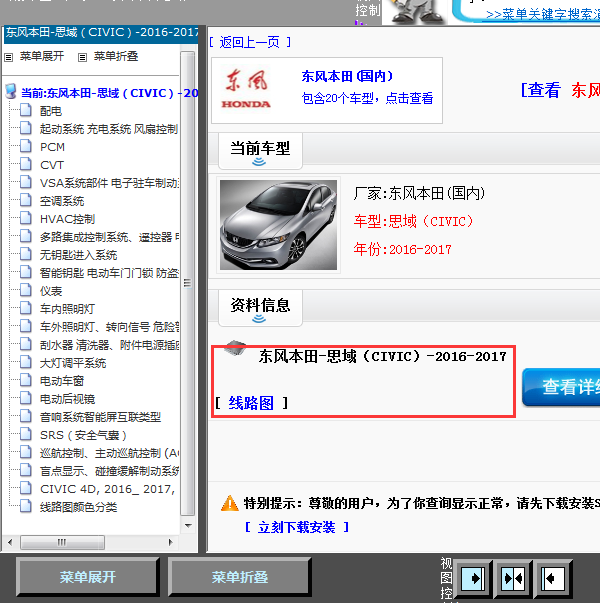Click 厂家:东风本田(国内) text
Image resolution: width=600 pixels, height=603 pixels.
point(419,193)
